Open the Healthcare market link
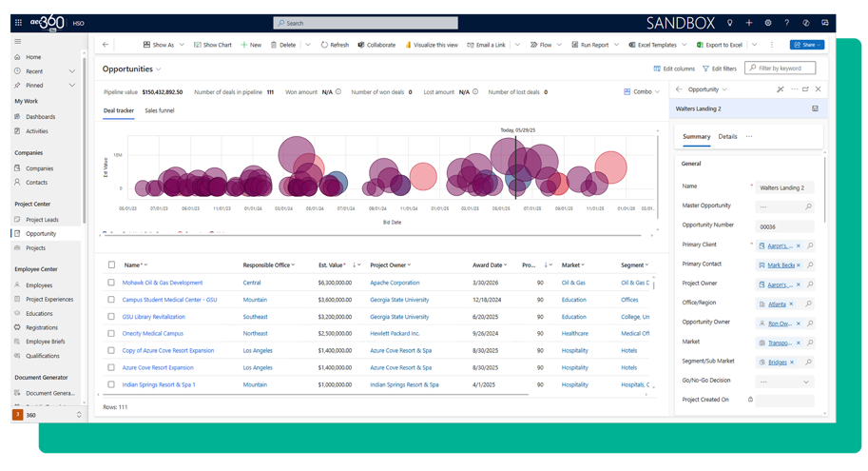868x471 pixels. (x=574, y=334)
